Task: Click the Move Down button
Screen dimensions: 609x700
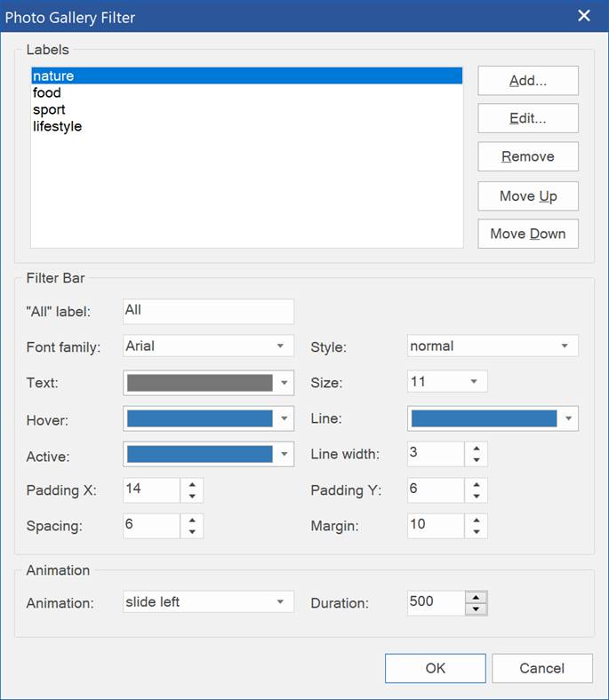Action: click(x=528, y=234)
